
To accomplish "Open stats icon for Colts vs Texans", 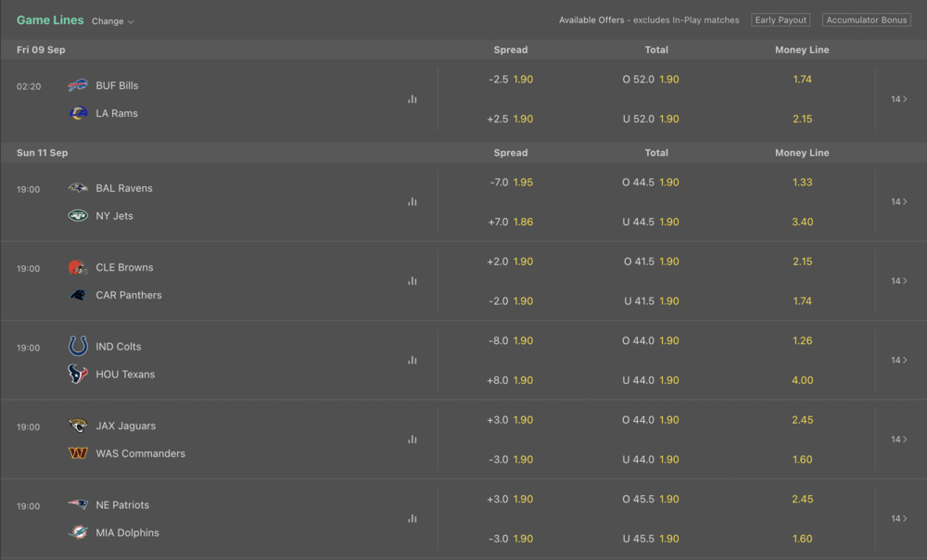I will pyautogui.click(x=412, y=361).
